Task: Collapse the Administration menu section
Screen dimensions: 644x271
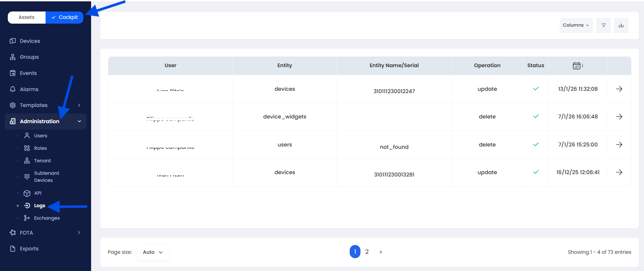Action: 79,121
